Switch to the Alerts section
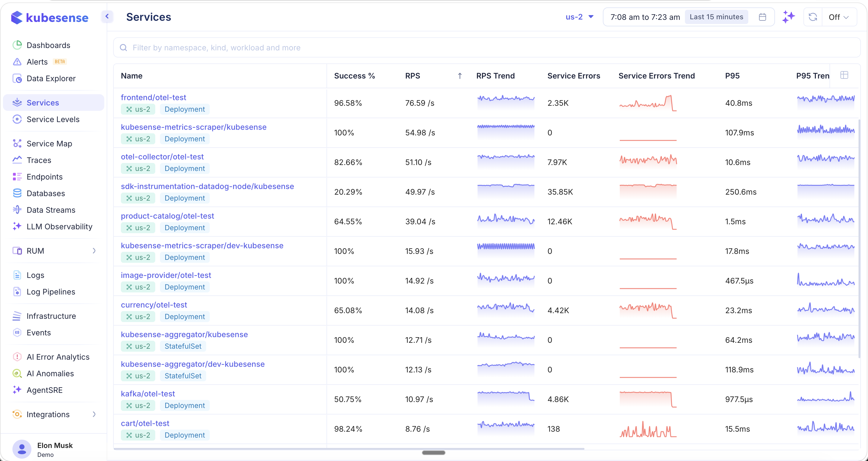 click(x=37, y=62)
